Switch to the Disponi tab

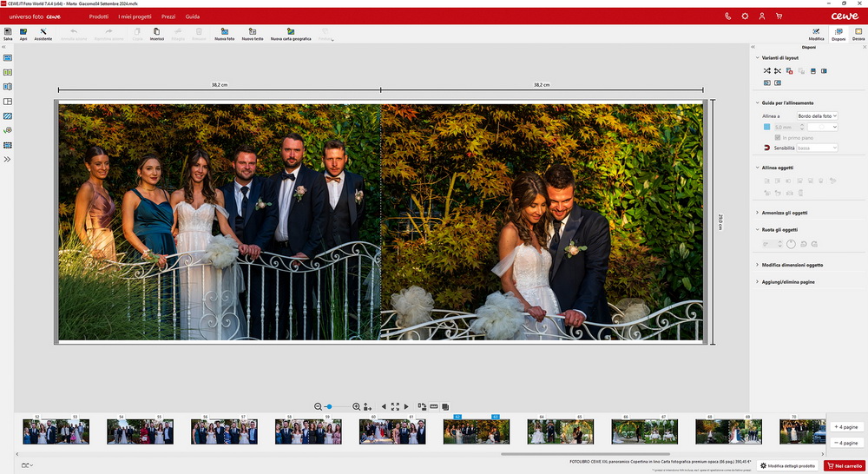(838, 34)
